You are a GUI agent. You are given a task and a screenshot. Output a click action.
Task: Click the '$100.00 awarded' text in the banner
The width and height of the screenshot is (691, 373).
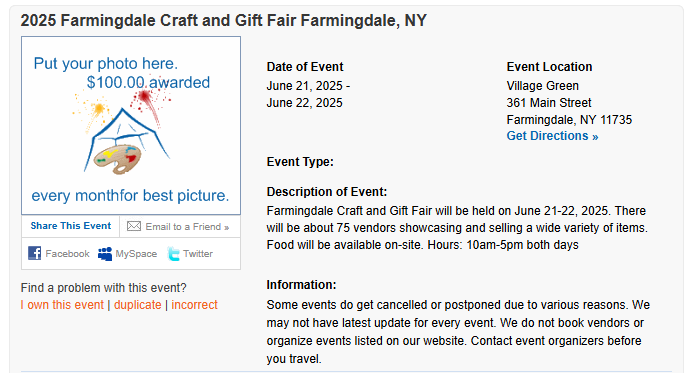pos(148,82)
